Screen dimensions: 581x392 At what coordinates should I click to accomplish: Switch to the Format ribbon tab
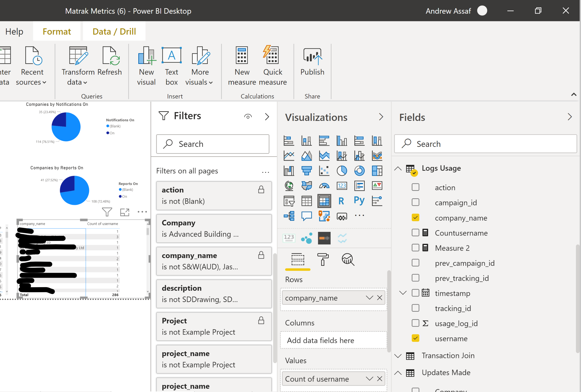pyautogui.click(x=57, y=31)
